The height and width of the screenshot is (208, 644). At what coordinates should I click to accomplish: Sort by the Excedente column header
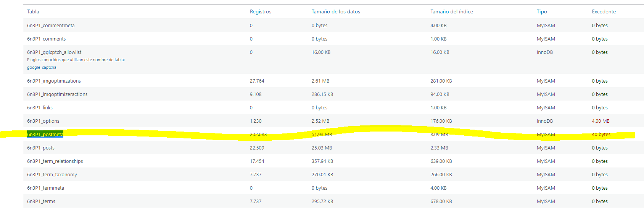pos(604,11)
